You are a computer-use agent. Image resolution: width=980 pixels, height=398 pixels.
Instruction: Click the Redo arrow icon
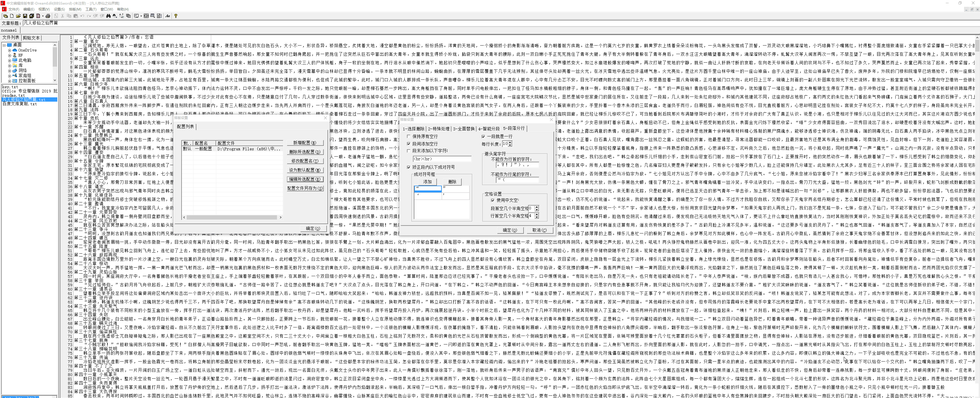pyautogui.click(x=89, y=16)
